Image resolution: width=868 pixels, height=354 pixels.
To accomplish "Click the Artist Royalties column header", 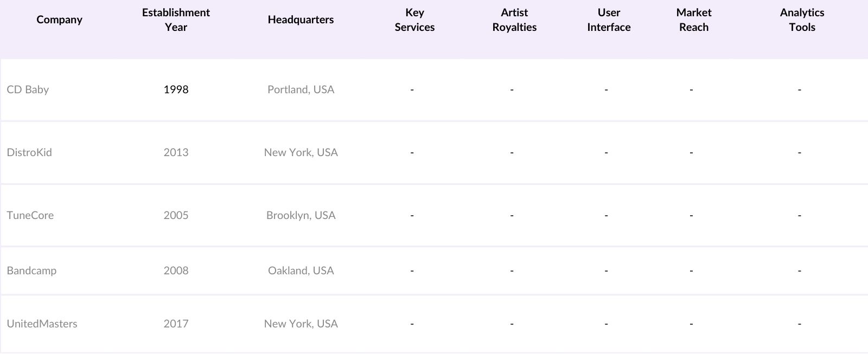I will click(514, 20).
